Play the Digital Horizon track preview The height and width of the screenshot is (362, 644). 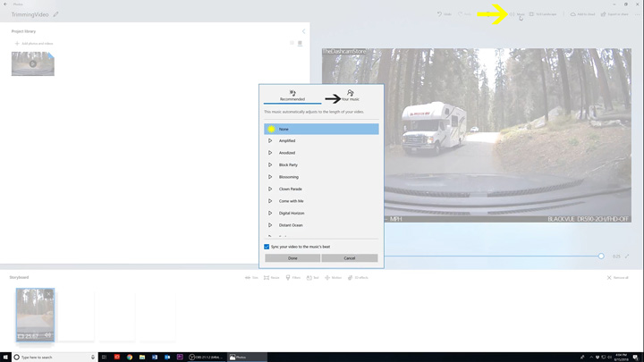[270, 214]
